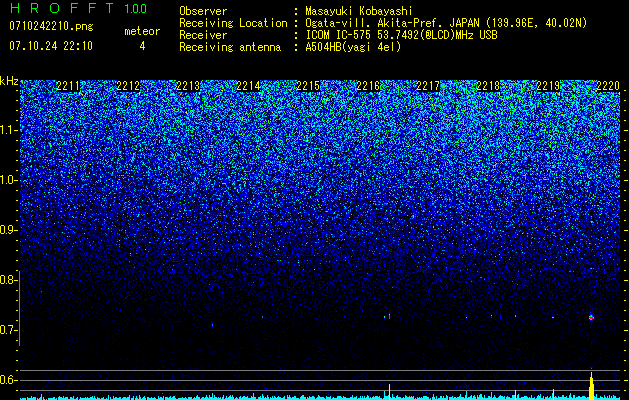
Task: Click the bright meteor echo just before 2220
Action: (591, 318)
